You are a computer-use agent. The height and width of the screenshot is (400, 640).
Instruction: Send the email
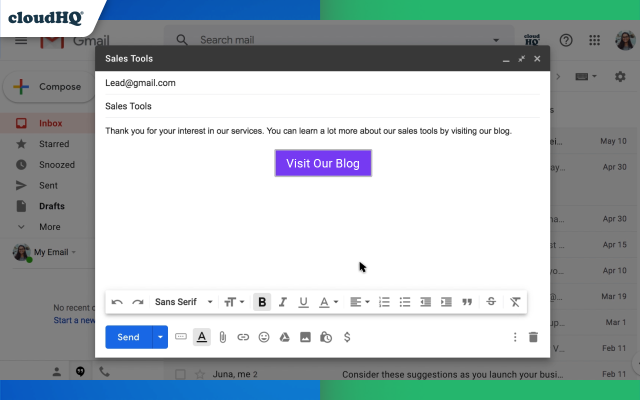tap(129, 337)
